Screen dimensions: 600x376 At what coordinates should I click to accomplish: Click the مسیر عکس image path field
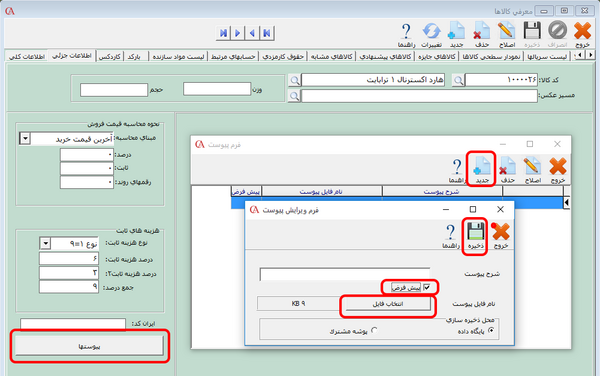(x=419, y=96)
